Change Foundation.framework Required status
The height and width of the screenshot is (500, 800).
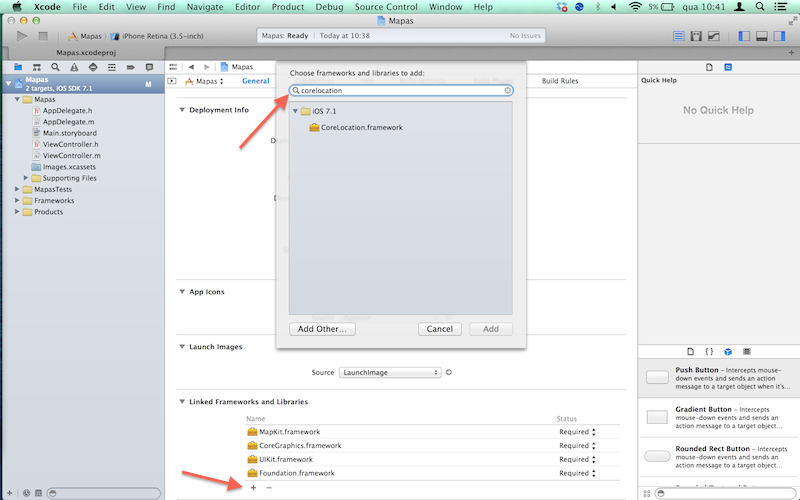[x=578, y=473]
